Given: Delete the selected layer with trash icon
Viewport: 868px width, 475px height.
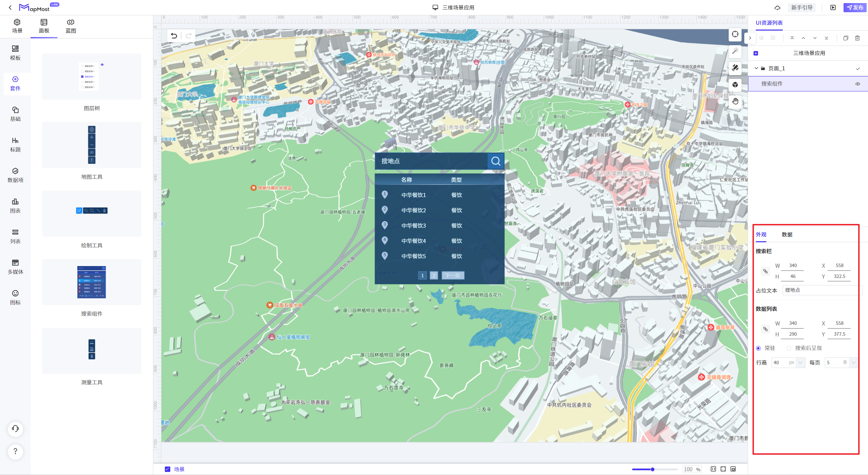Looking at the screenshot, I should pos(857,38).
